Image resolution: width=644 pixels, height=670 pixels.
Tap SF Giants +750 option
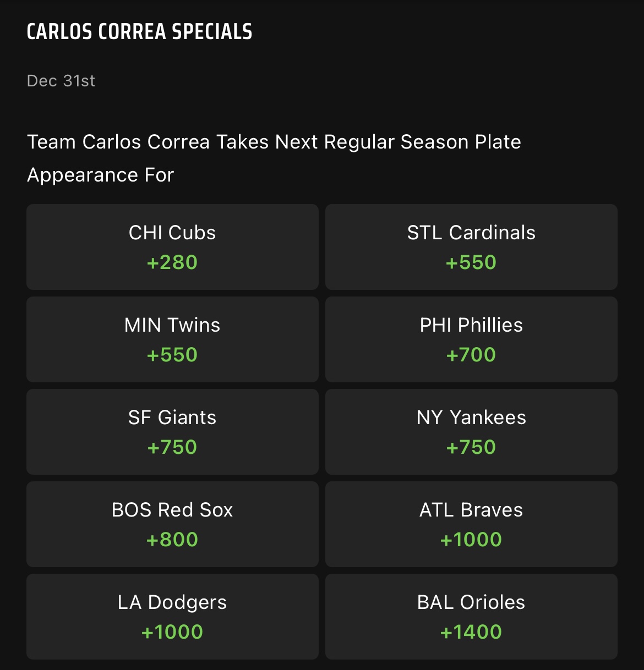point(172,432)
